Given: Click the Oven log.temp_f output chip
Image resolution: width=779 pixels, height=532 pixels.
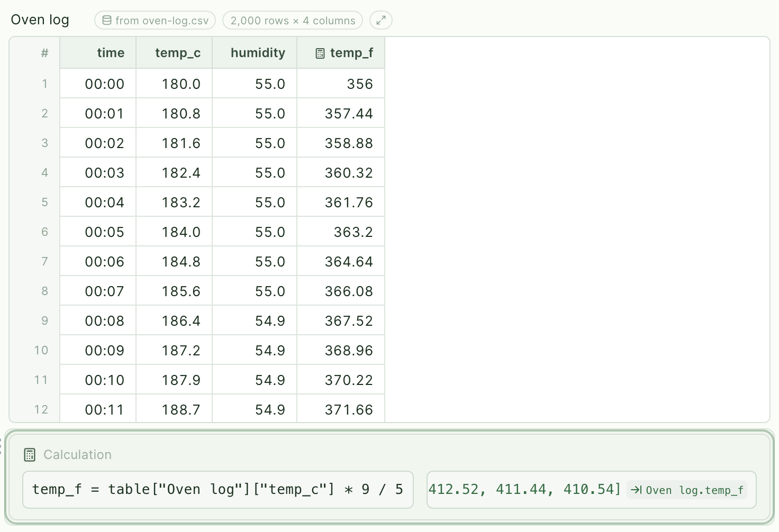Looking at the screenshot, I should (x=687, y=490).
